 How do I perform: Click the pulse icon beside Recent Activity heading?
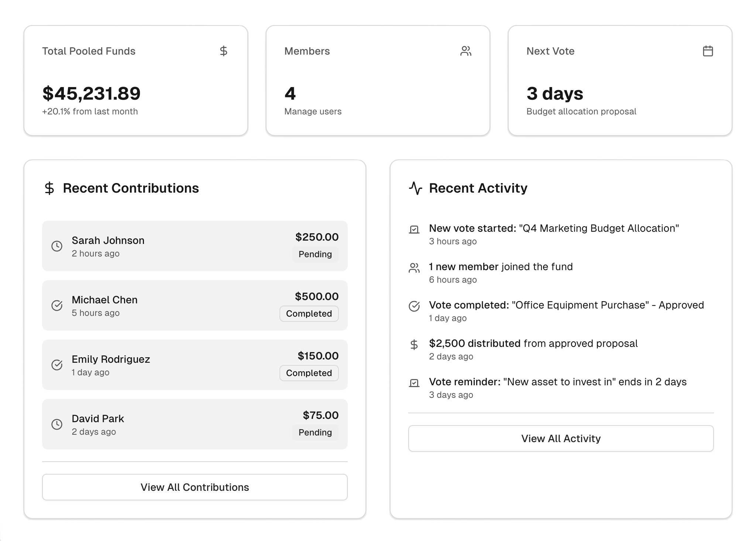pos(415,188)
